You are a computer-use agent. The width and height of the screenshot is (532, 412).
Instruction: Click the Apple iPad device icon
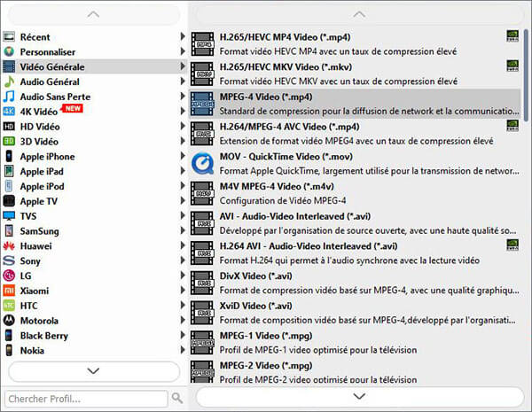[x=9, y=171]
